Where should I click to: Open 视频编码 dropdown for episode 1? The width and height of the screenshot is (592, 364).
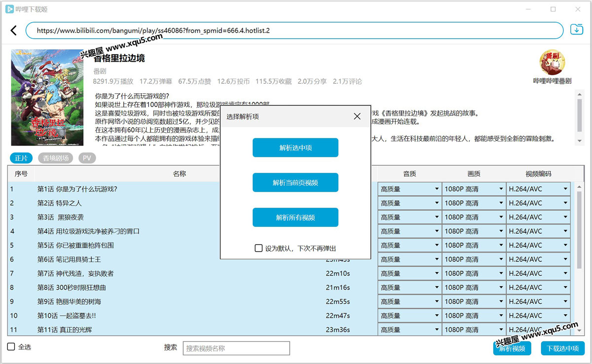coord(538,189)
